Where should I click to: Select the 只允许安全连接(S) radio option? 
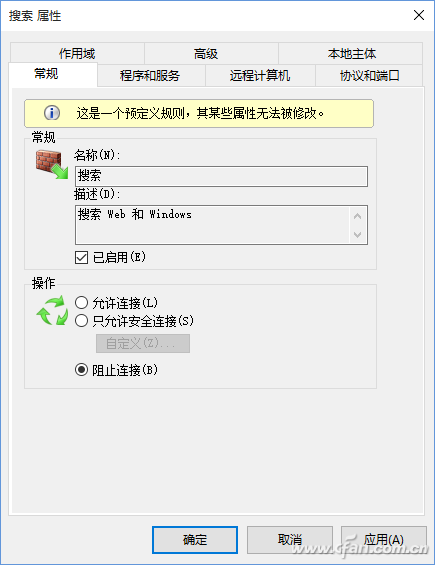[x=81, y=320]
